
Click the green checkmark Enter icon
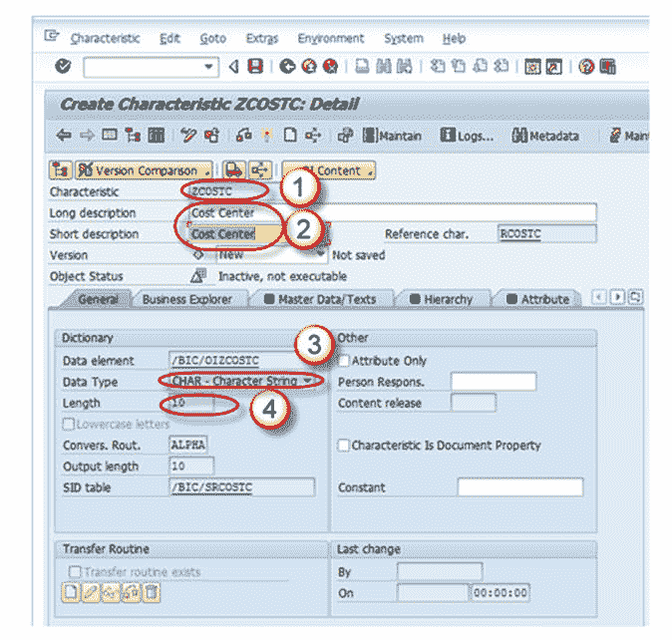63,67
